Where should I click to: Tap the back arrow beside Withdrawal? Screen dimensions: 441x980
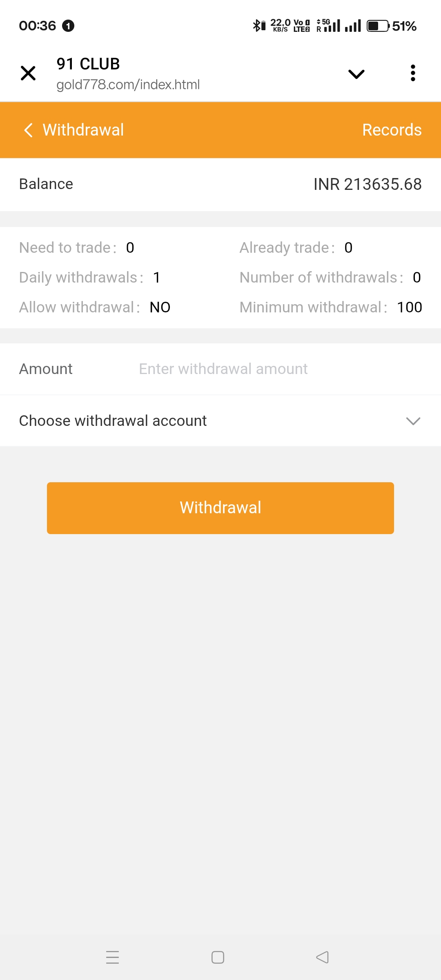coord(28,130)
